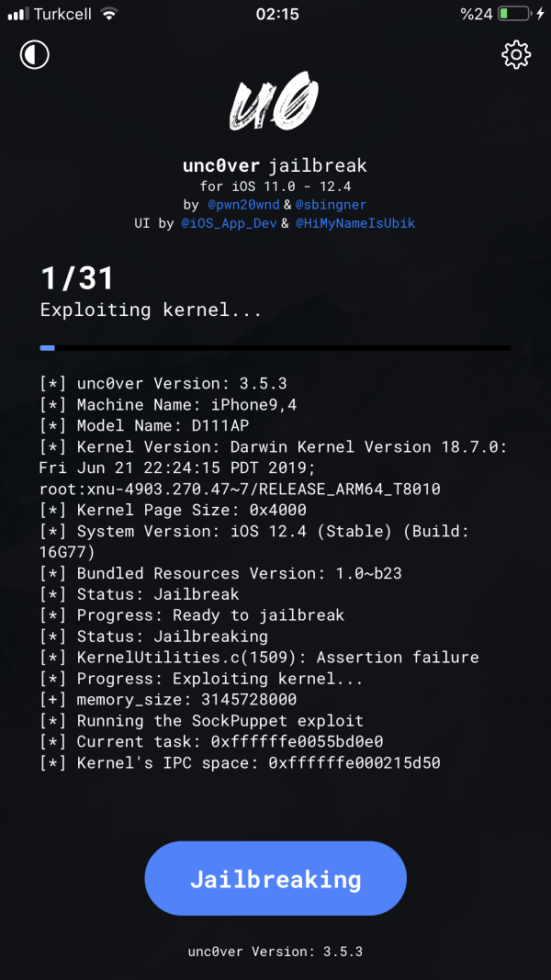Screen dimensions: 551x980
Task: Visit the @iOS_App_Dev UI credit link
Action: pos(229,223)
